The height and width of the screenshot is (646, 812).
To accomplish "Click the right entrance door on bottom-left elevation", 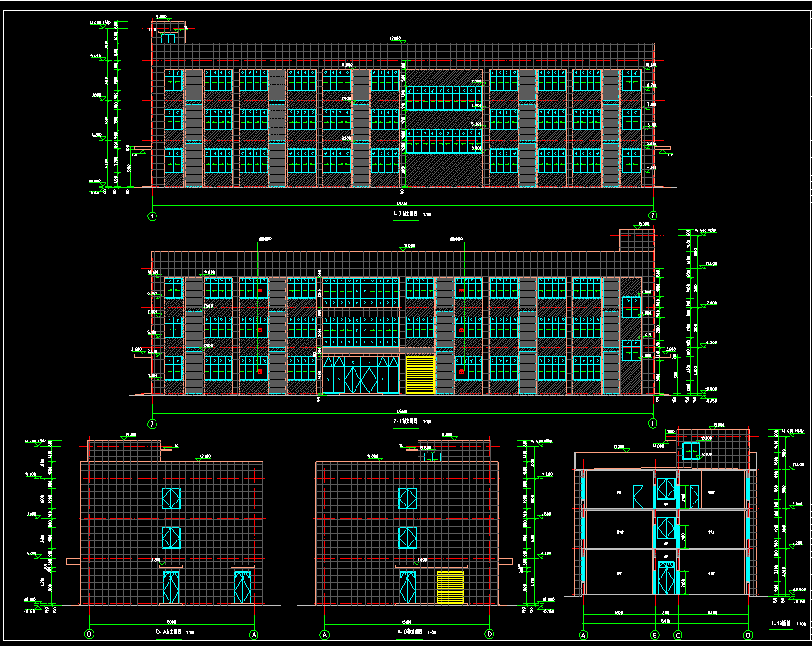I will tap(243, 588).
